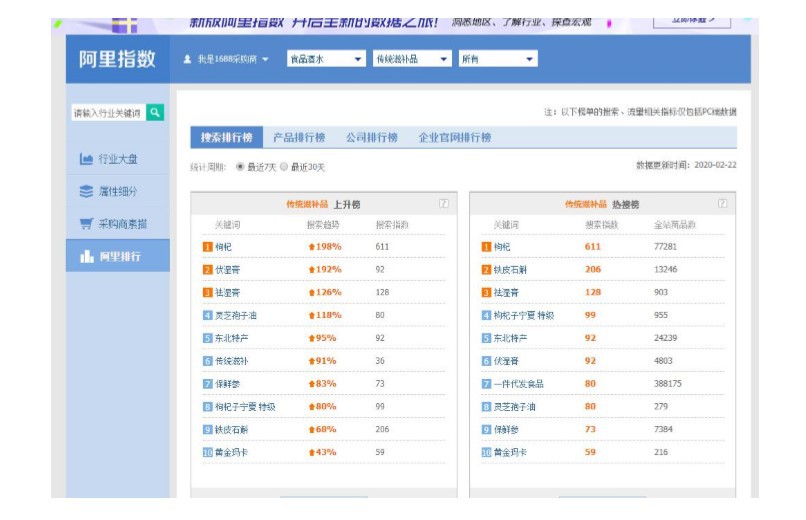Click 黄金玛卡 keyword in 上升榜
Image resolution: width=806 pixels, height=520 pixels.
231,453
